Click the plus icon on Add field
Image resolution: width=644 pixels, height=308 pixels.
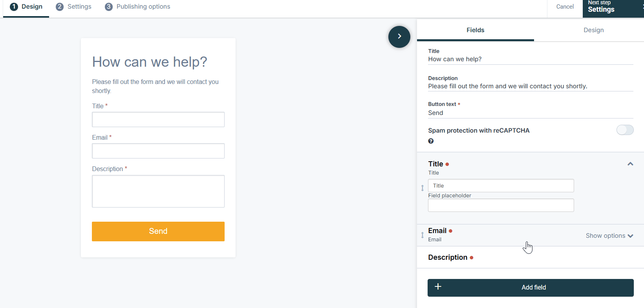(x=438, y=287)
